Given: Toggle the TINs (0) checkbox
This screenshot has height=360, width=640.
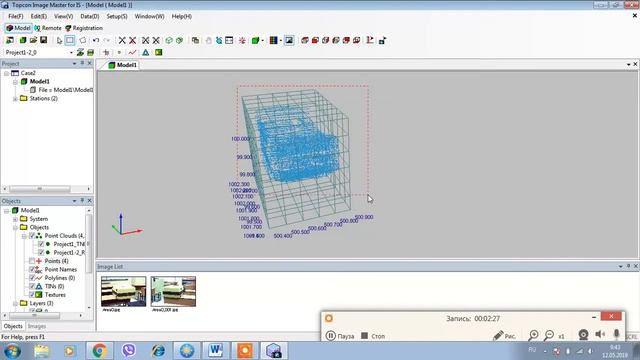Looking at the screenshot, I should (x=32, y=286).
